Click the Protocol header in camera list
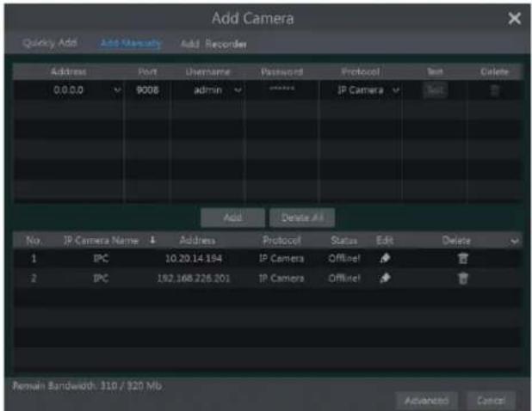Screen dimensions: 532x411 click(x=281, y=241)
